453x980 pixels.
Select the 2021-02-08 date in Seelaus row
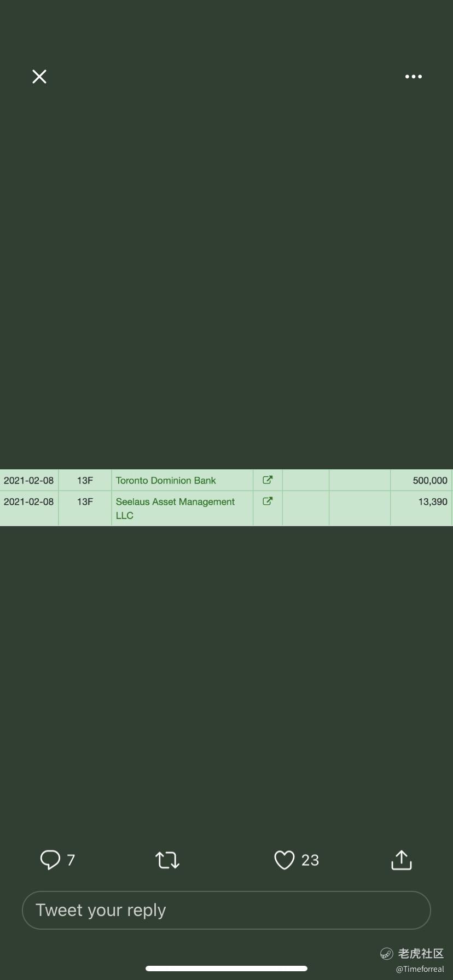coord(29,501)
